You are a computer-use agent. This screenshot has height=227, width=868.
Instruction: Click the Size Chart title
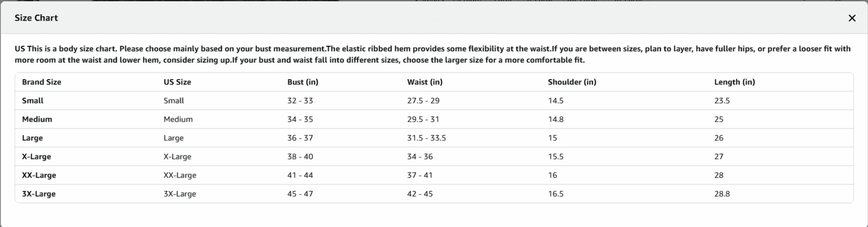pos(36,18)
